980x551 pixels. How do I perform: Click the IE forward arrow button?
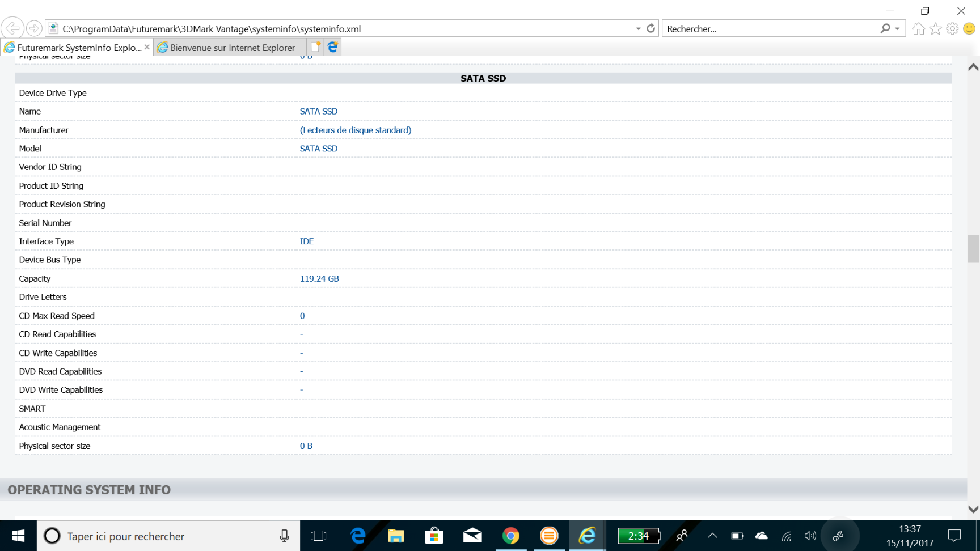coord(34,28)
